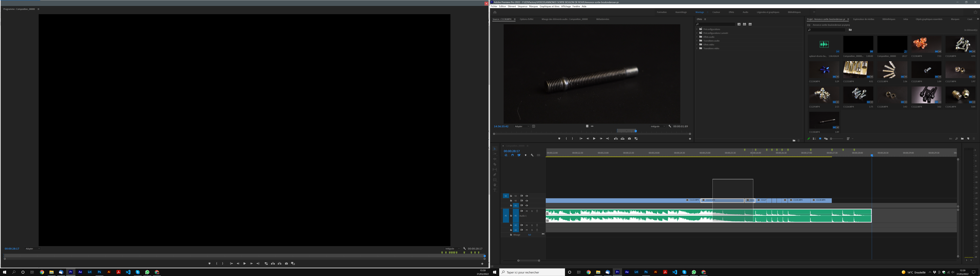Click Drag Video Only icon in Source monitor
This screenshot has height=276, width=980.
click(587, 126)
